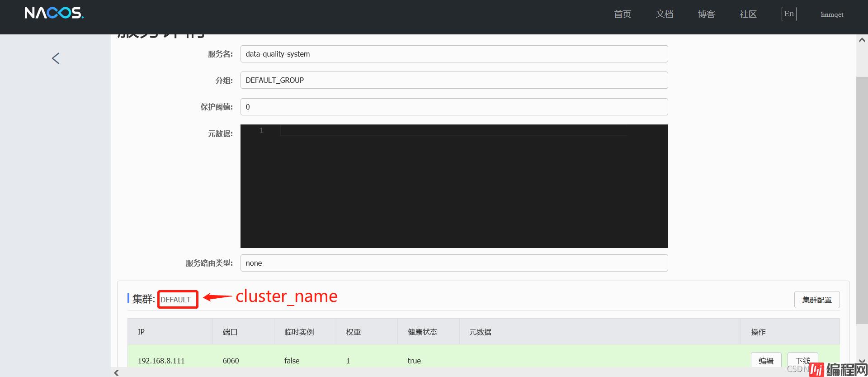Focus the 服务名 input field
This screenshot has width=868, height=377.
coord(454,54)
